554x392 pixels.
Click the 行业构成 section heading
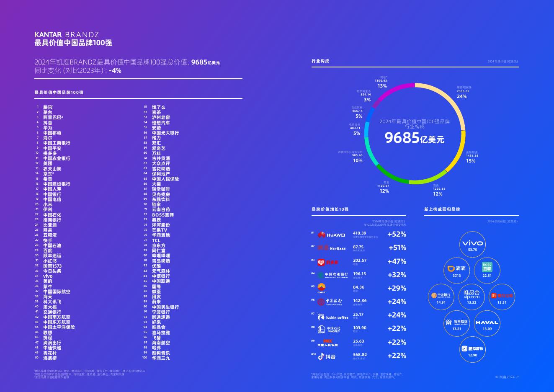tap(320, 61)
